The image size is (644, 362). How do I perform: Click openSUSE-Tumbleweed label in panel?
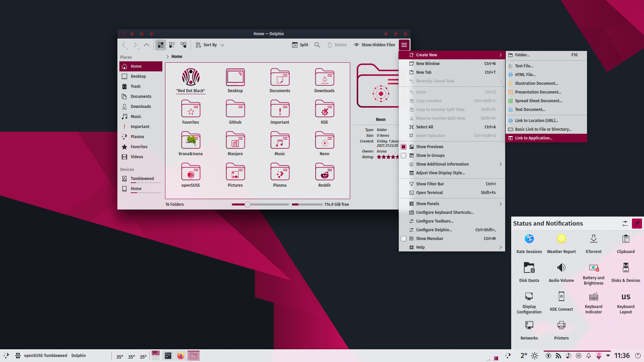46,356
